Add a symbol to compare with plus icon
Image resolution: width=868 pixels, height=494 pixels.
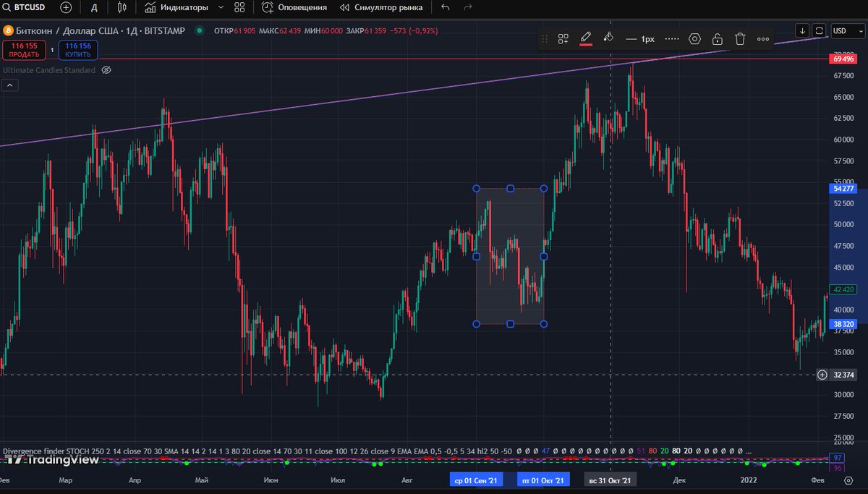[66, 7]
